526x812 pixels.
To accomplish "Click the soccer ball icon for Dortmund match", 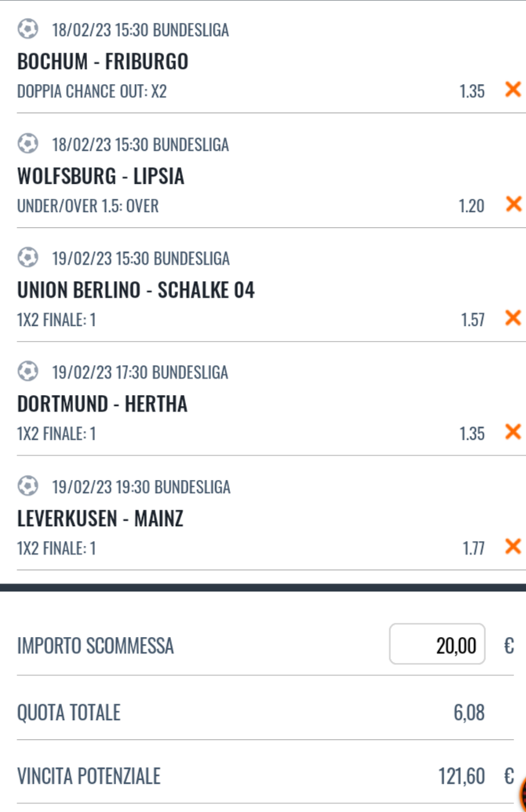I will [x=27, y=371].
